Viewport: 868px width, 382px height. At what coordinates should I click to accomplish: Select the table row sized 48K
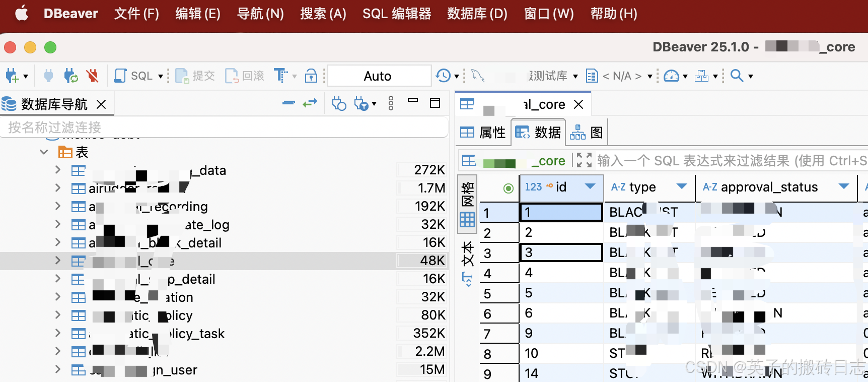pos(225,261)
